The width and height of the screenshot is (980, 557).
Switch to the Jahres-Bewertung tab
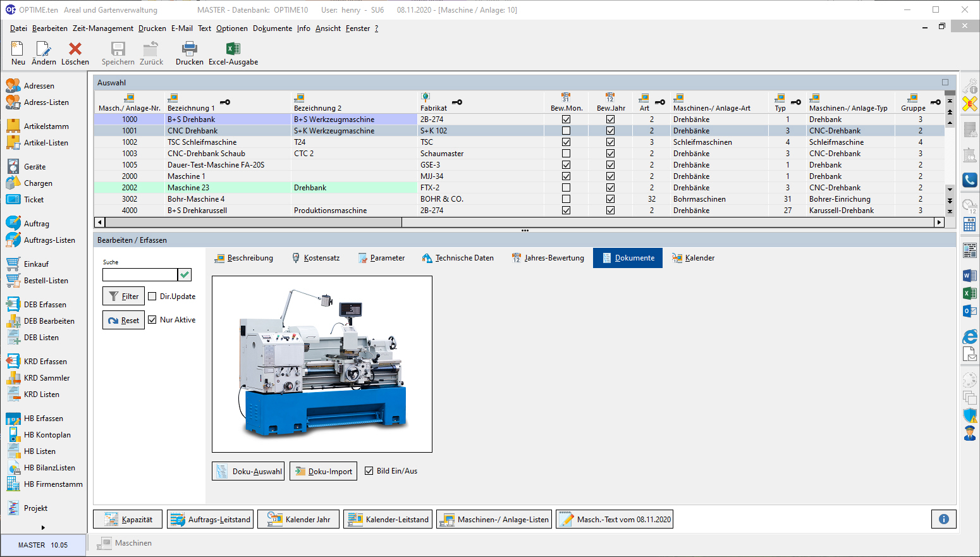[x=548, y=258]
